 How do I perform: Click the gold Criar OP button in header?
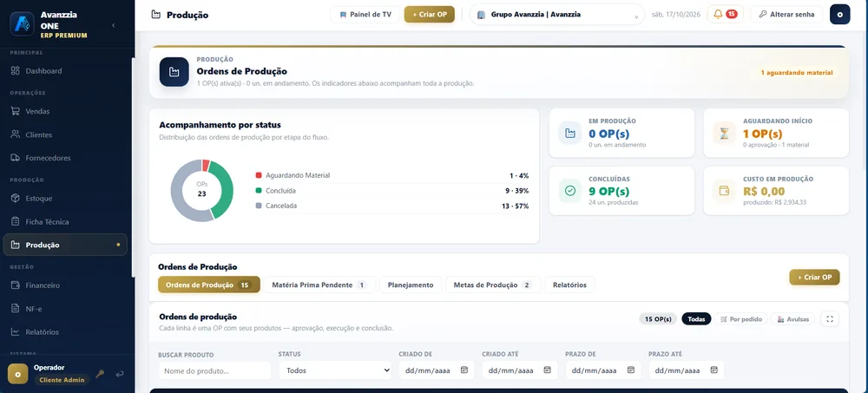(x=429, y=15)
